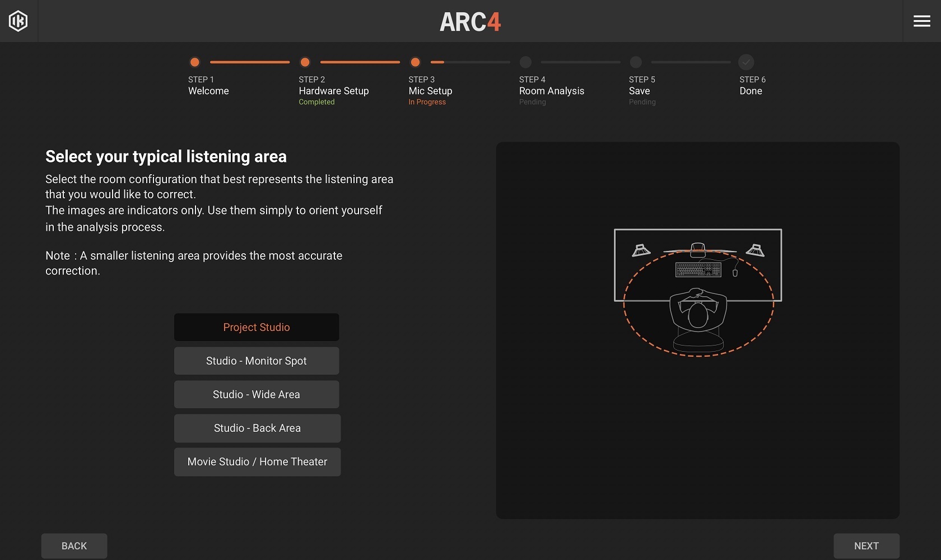Click the Room Analysis step label

point(552,91)
